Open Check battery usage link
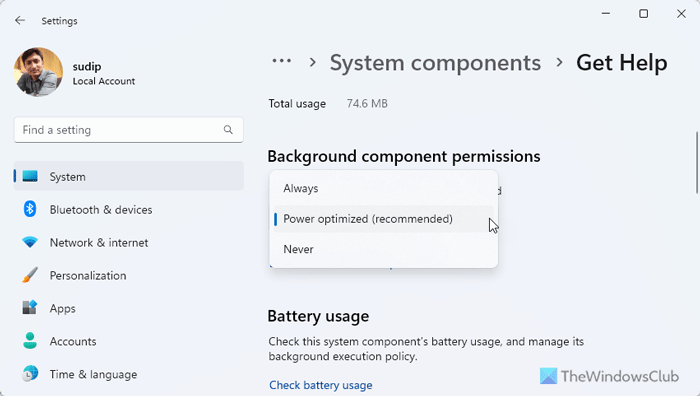 321,385
